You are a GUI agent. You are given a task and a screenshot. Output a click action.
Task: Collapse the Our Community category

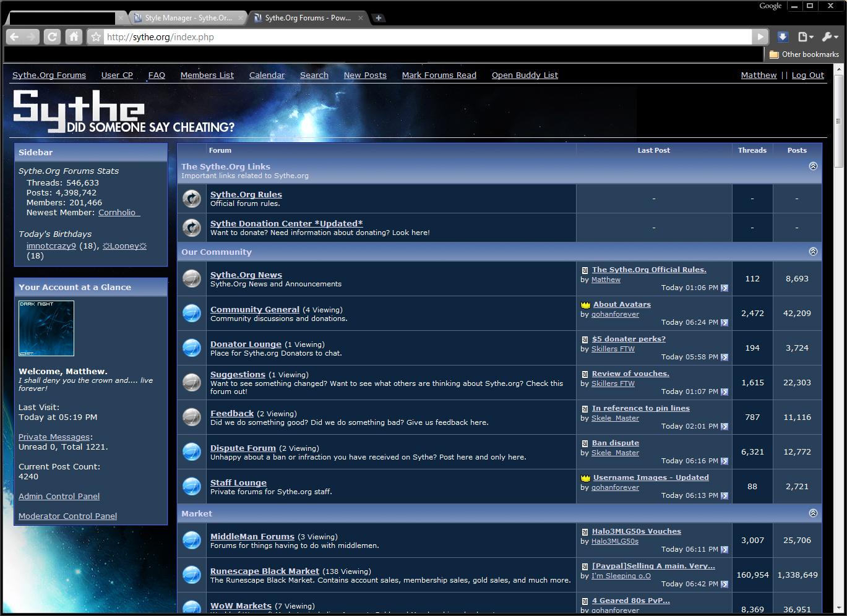[813, 252]
